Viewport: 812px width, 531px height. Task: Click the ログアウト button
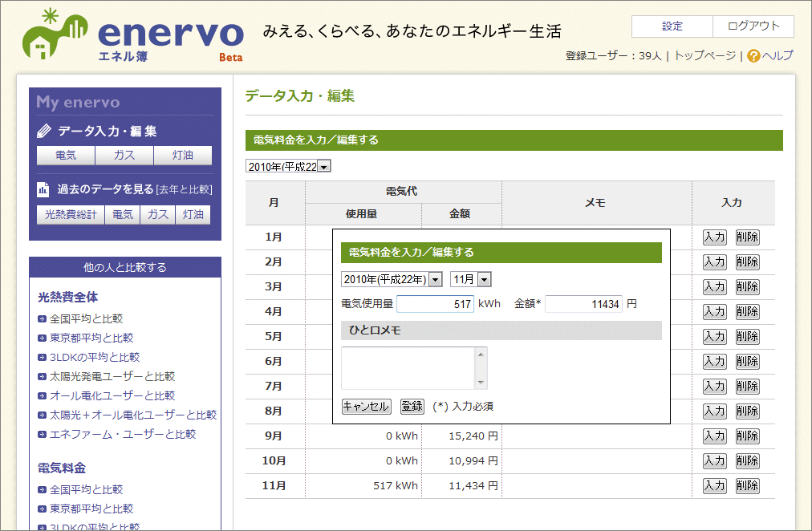tap(753, 26)
